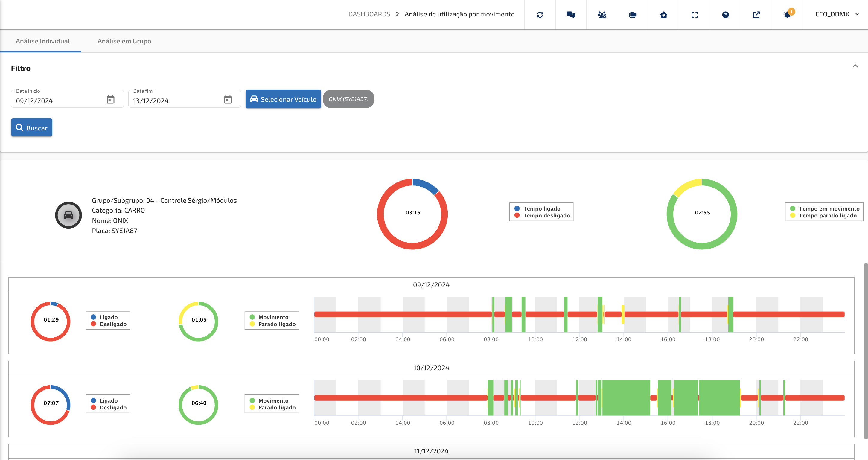Click Selecionar Veículo button
Image resolution: width=868 pixels, height=460 pixels.
[x=283, y=99]
